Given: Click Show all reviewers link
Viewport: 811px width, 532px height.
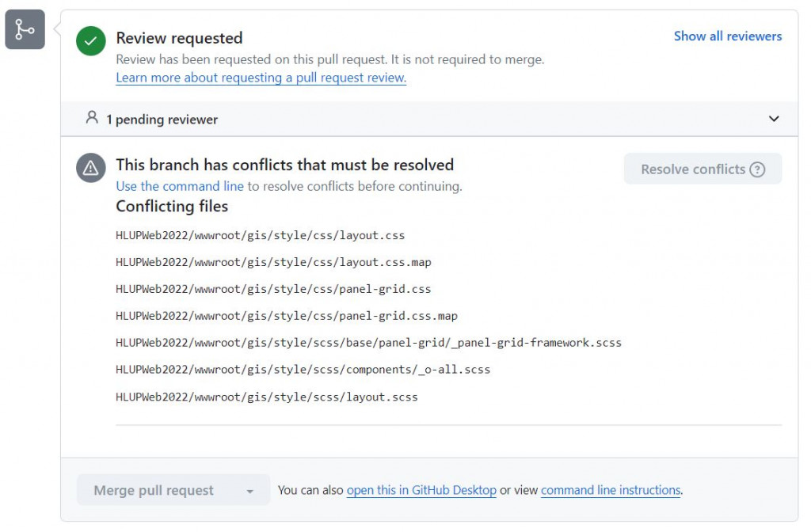Looking at the screenshot, I should (x=727, y=36).
